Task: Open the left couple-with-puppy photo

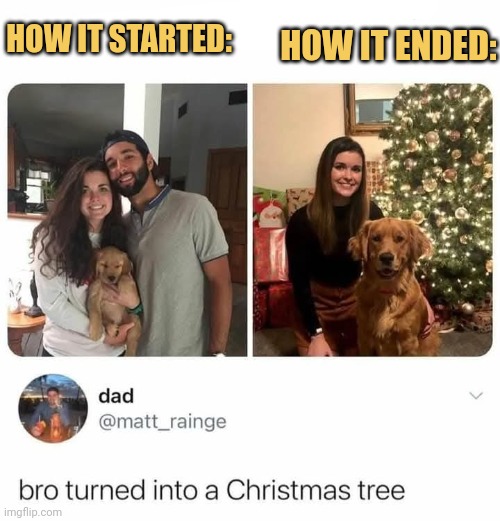Action: [x=127, y=220]
